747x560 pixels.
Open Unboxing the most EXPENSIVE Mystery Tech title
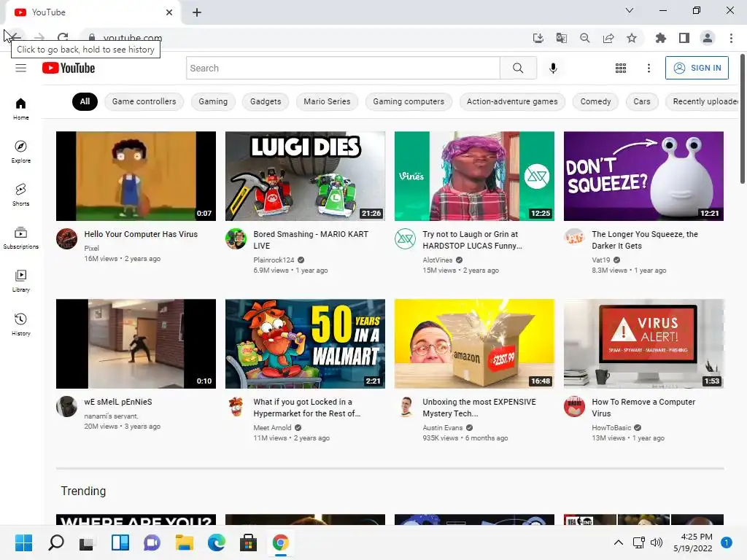[x=479, y=408]
